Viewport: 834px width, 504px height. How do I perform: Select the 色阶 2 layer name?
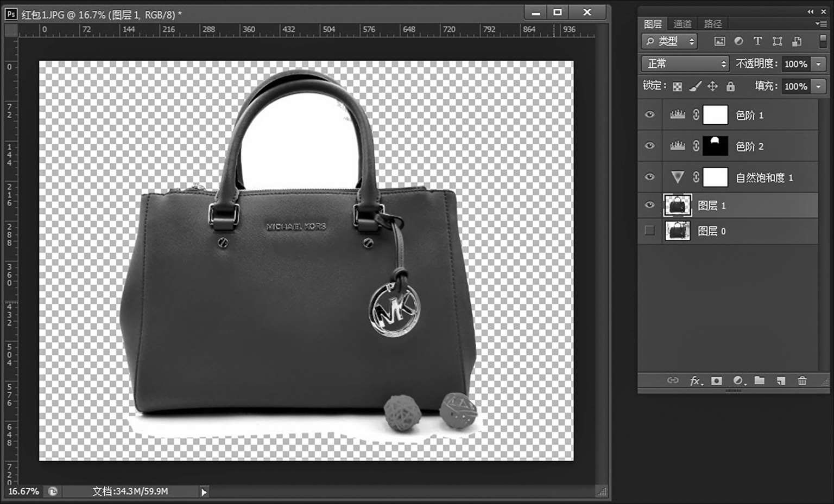(x=749, y=146)
